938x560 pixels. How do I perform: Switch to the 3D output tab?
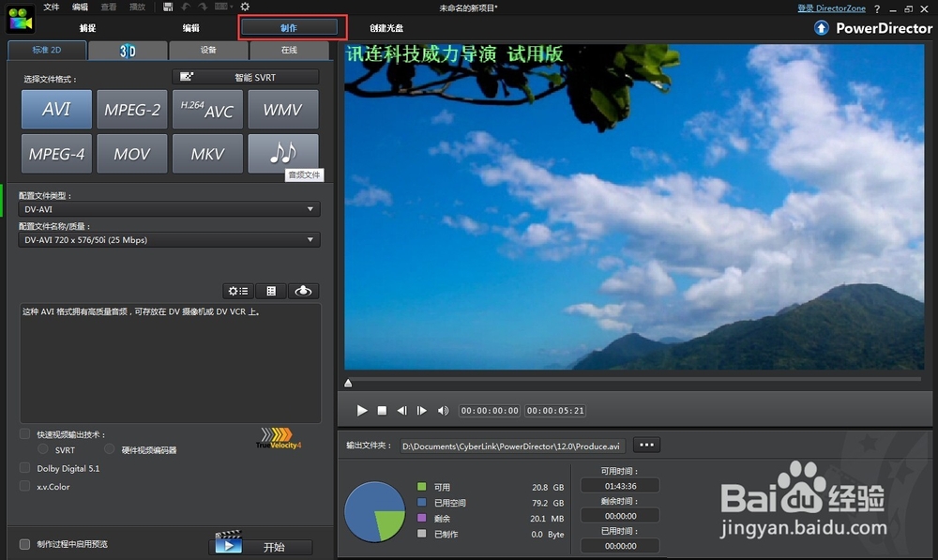click(128, 51)
